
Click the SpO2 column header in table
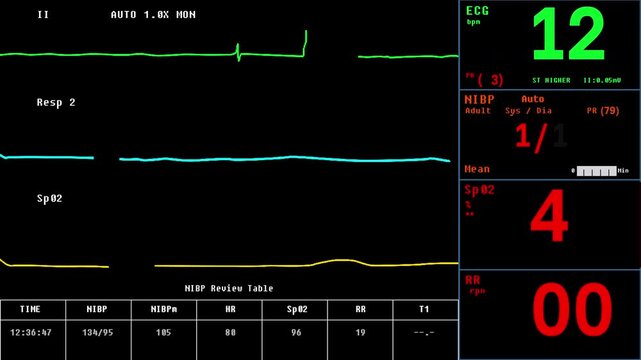(297, 309)
